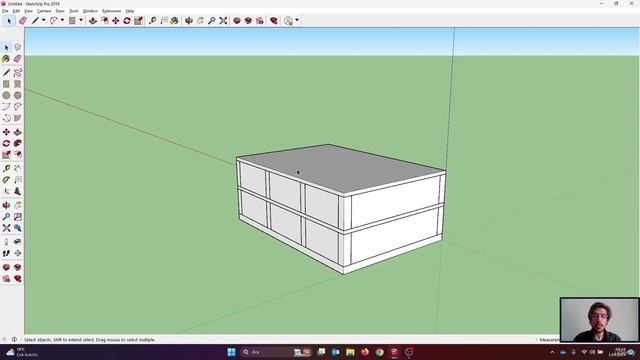
Task: Open the Windows Start menu
Action: coord(231,352)
